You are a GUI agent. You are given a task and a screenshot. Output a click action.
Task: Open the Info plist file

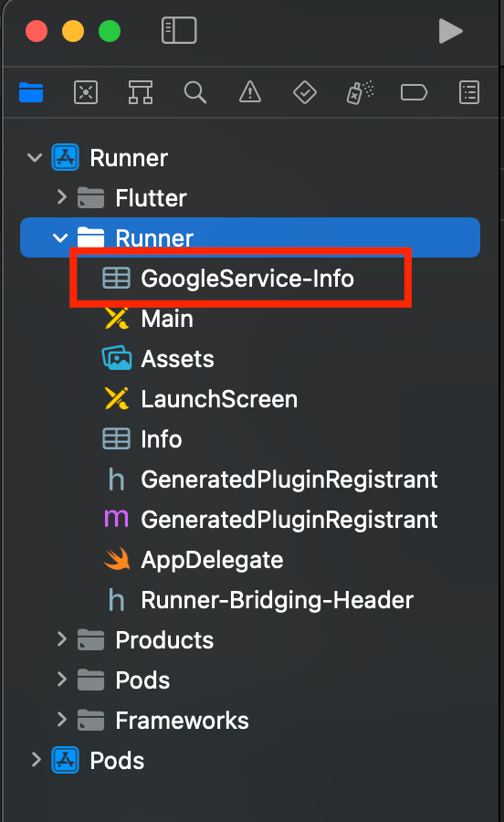tap(162, 439)
